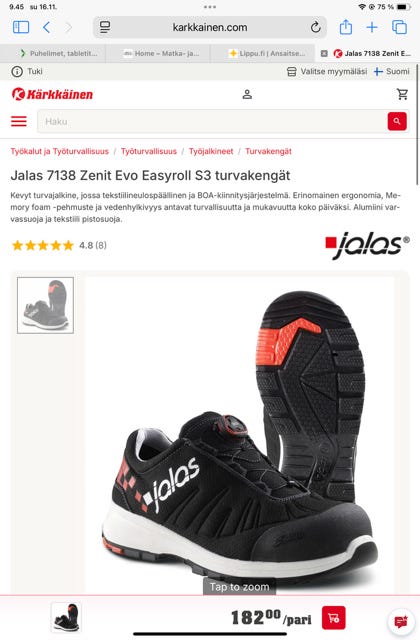The width and height of the screenshot is (420, 640).
Task: Show all tabs overview icon
Action: coord(399,27)
